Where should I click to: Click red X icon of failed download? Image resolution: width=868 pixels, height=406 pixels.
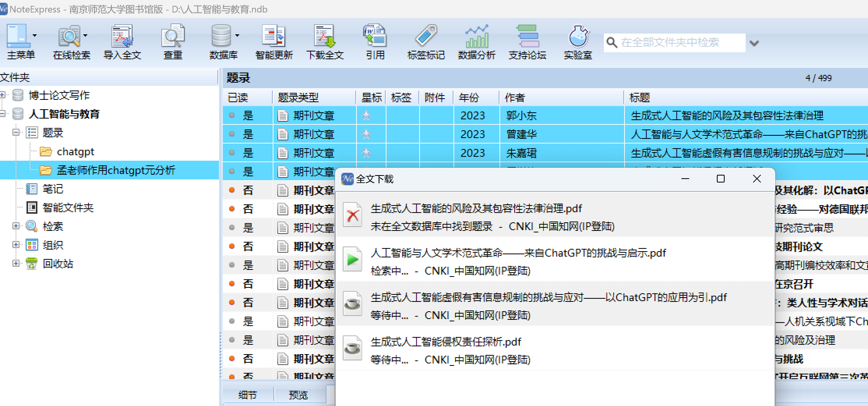[353, 215]
